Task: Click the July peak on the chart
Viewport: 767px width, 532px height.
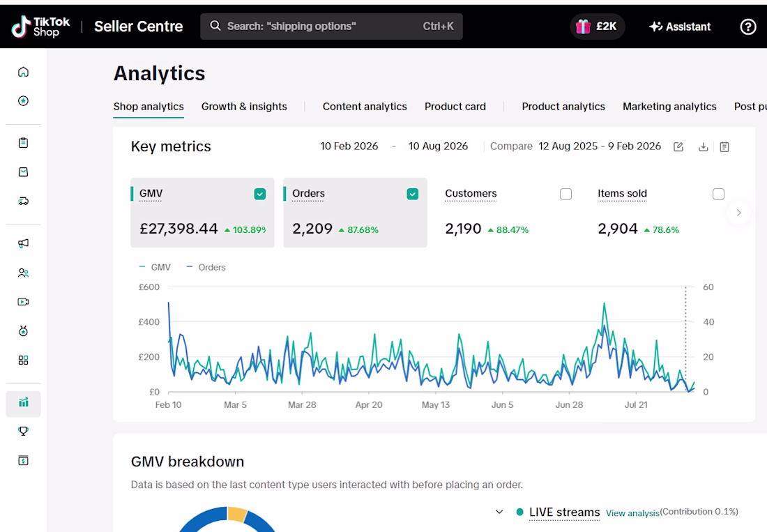Action: click(x=605, y=305)
